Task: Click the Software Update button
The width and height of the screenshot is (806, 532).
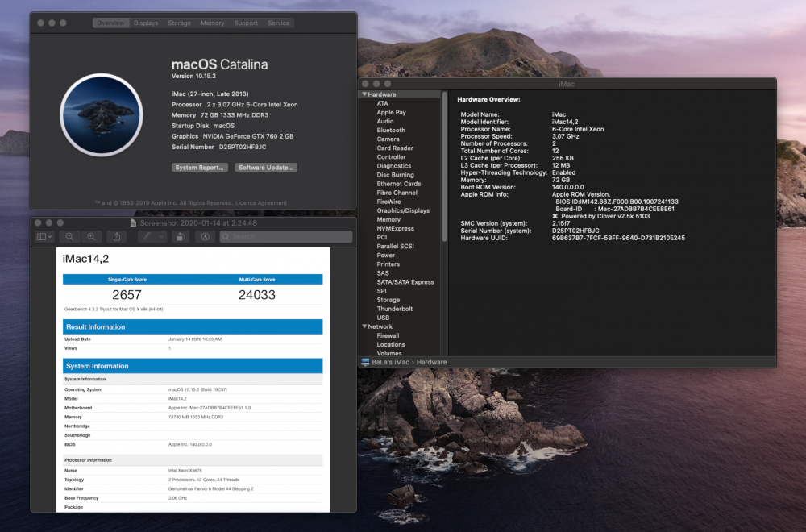Action: 266,168
